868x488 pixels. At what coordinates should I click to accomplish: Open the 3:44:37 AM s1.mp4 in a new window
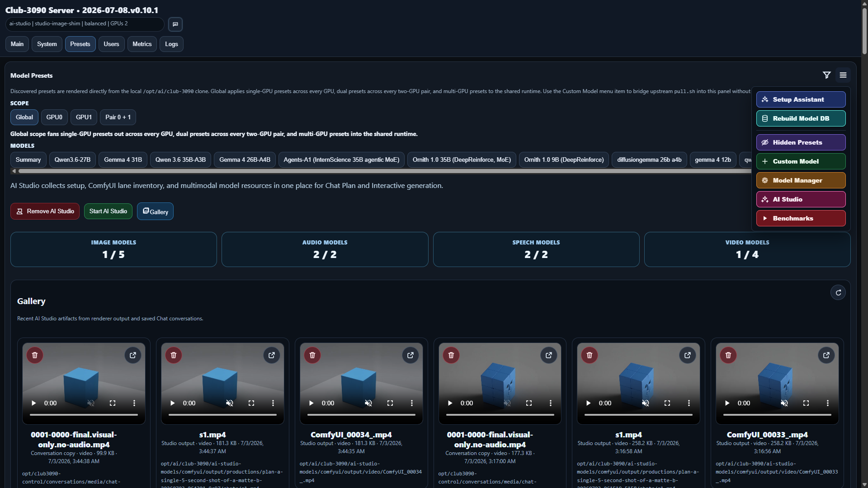pos(272,355)
